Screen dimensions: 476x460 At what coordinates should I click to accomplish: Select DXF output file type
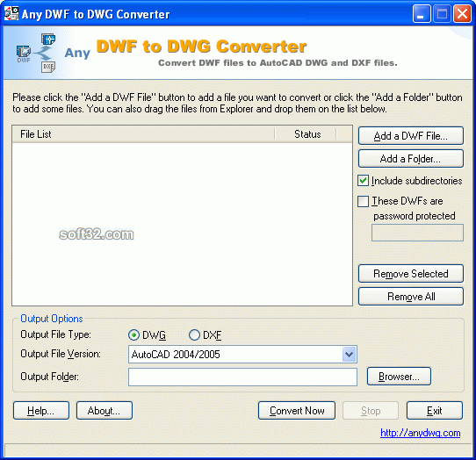click(x=194, y=335)
